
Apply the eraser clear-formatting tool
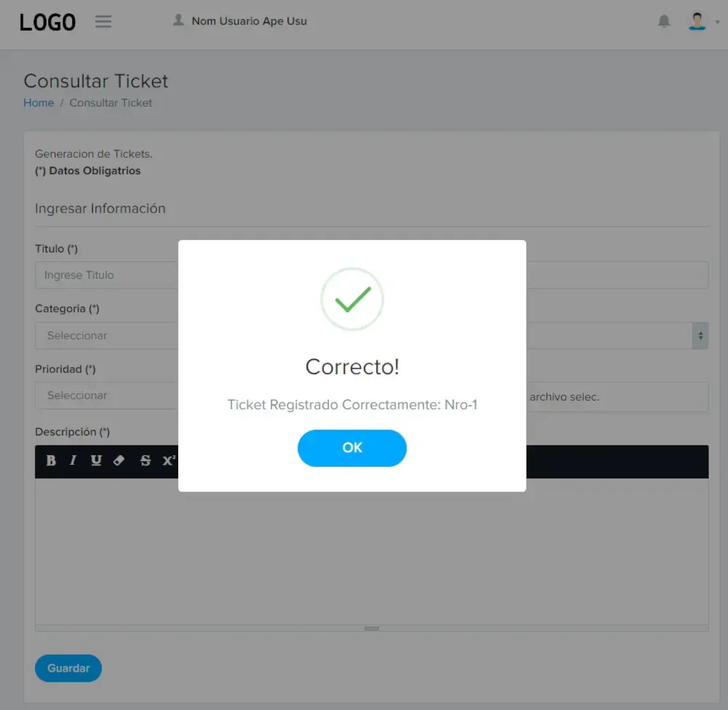(119, 460)
